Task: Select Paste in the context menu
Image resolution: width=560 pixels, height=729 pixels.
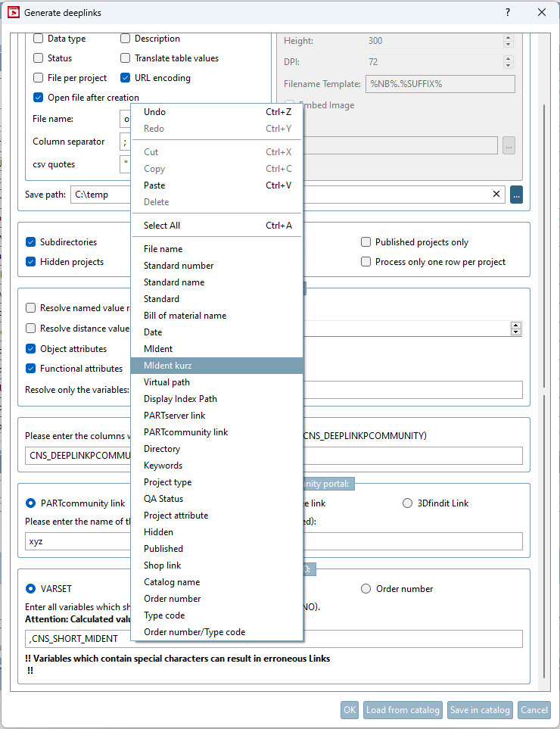Action: click(x=154, y=185)
